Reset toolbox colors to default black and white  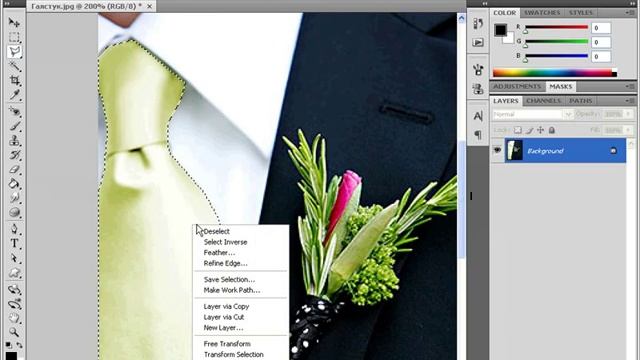click(x=9, y=345)
